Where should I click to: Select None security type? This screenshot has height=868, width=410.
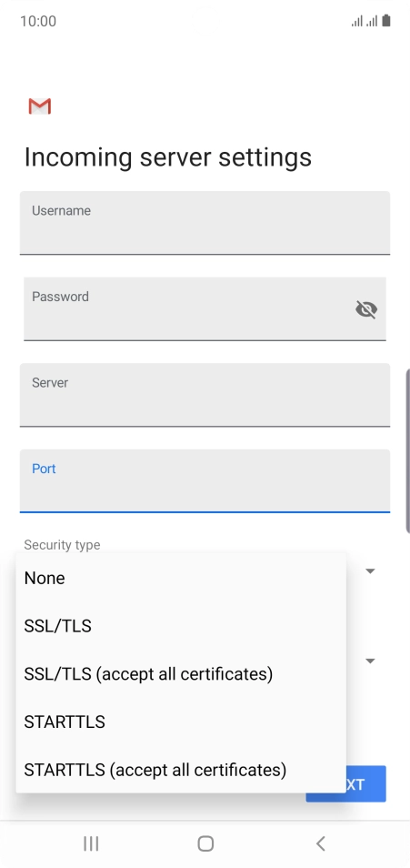point(181,578)
